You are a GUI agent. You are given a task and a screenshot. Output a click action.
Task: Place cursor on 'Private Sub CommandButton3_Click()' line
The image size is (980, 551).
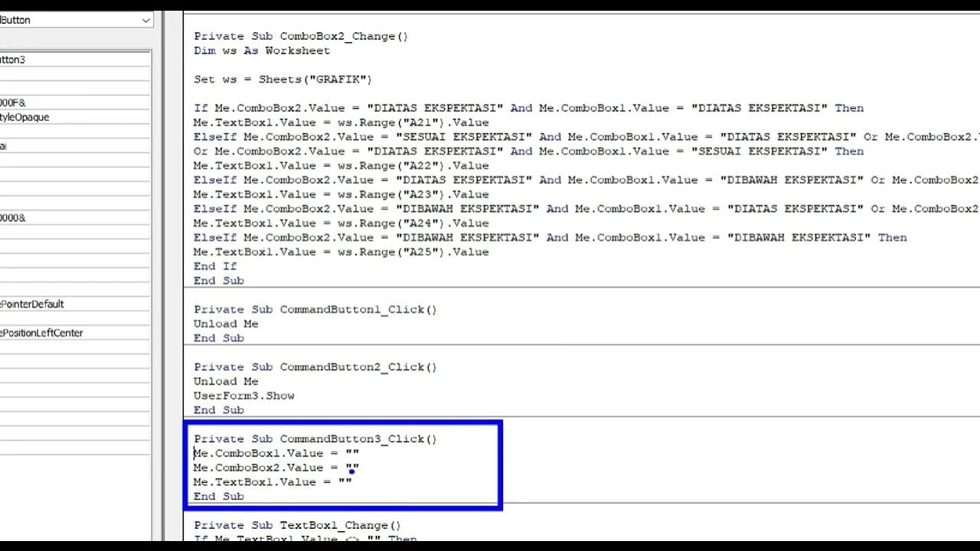(315, 439)
